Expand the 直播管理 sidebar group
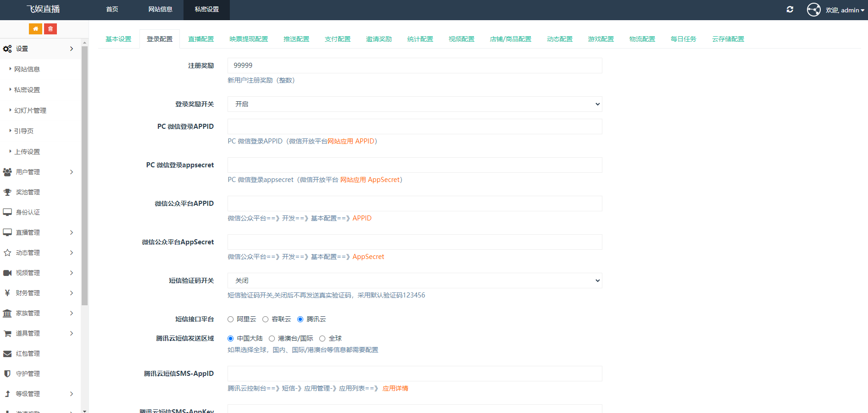Image resolution: width=868 pixels, height=413 pixels. point(28,232)
